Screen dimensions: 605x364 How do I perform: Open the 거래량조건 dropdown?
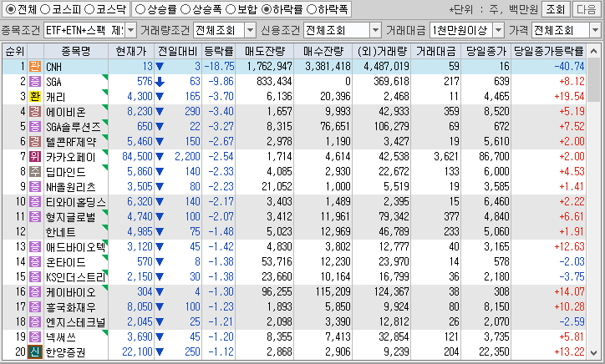click(251, 30)
